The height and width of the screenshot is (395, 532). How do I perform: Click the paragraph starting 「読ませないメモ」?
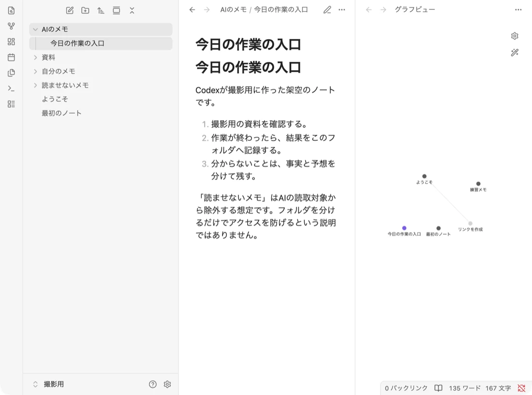[266, 216]
